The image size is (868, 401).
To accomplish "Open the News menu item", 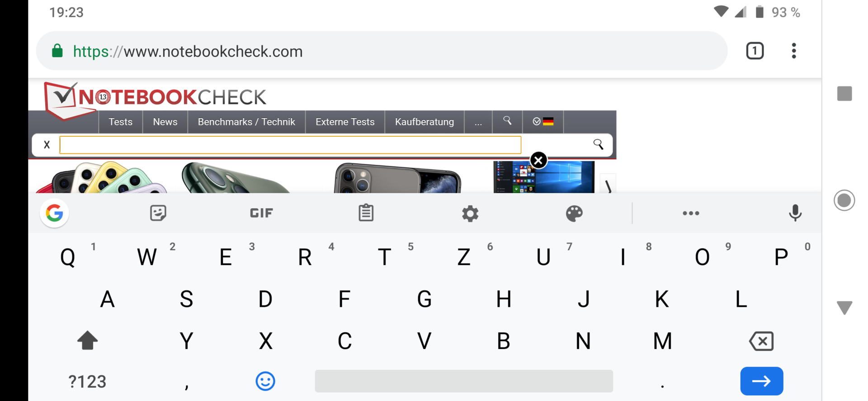I will click(x=165, y=122).
